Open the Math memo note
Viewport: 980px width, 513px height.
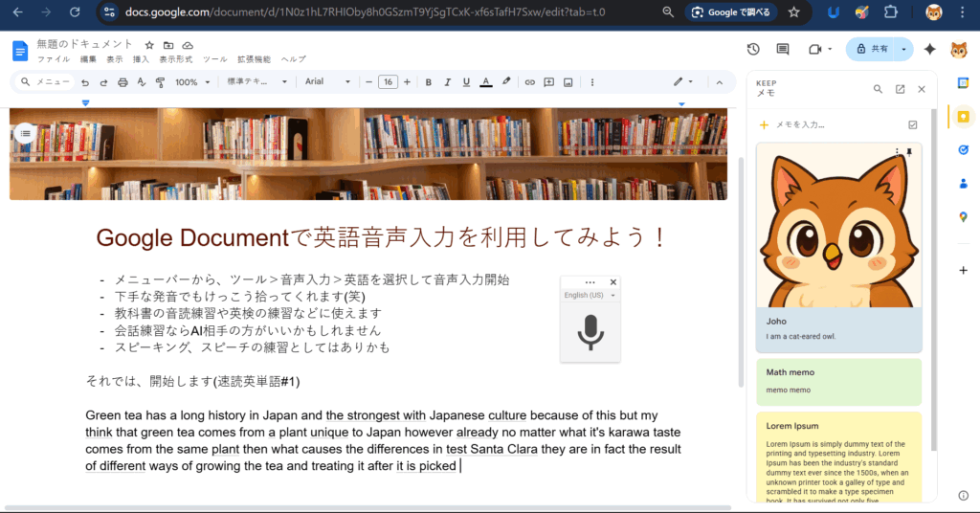tap(838, 380)
